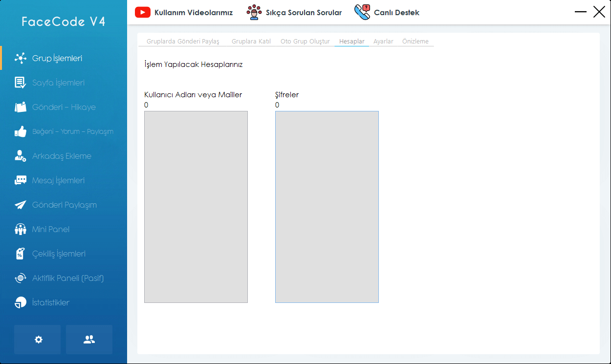Click the Sıkça Sorulan Sorular FAQ icon
The width and height of the screenshot is (611, 364).
254,12
